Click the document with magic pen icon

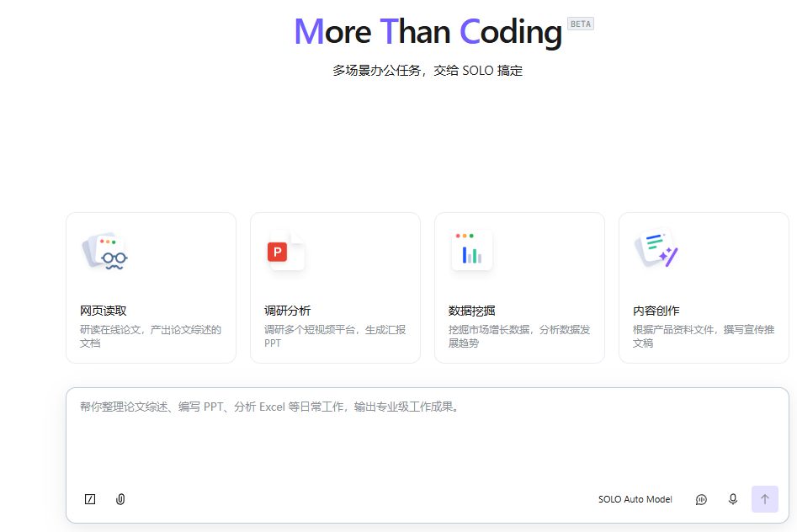coord(656,247)
